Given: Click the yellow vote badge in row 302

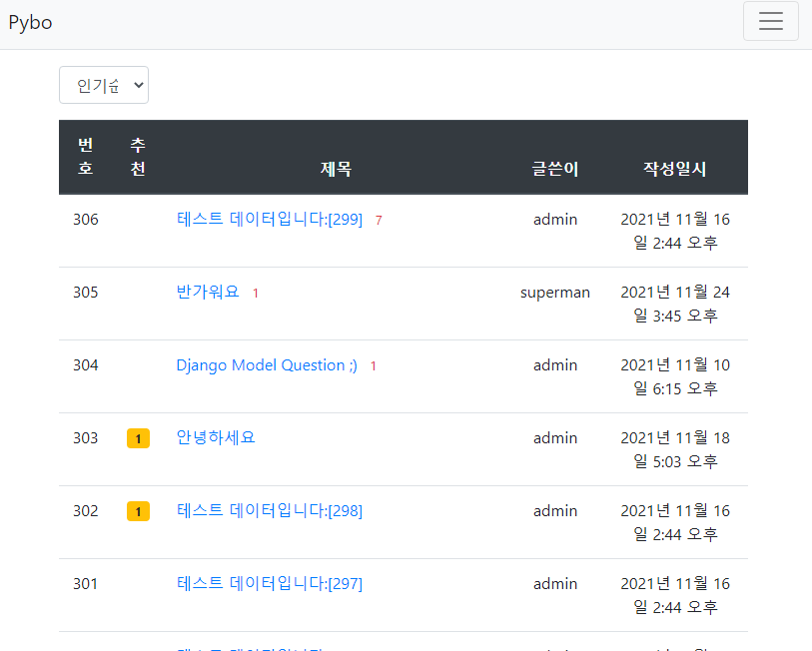Looking at the screenshot, I should pos(138,511).
